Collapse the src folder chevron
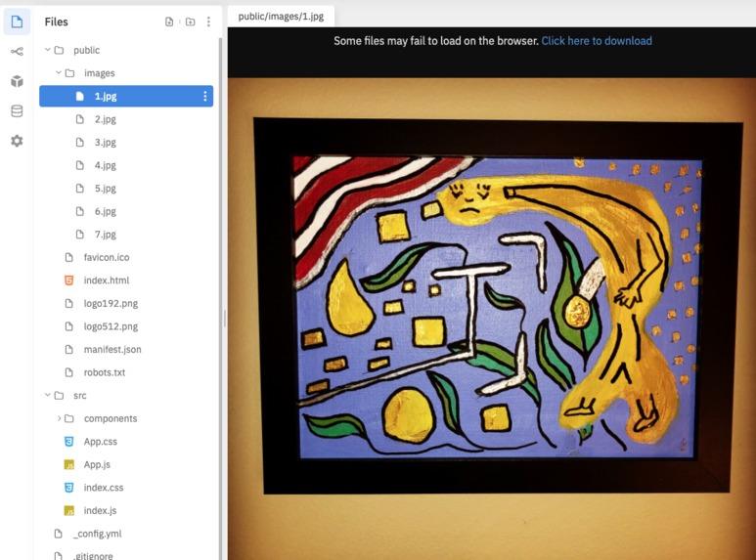This screenshot has height=560, width=756. (47, 395)
